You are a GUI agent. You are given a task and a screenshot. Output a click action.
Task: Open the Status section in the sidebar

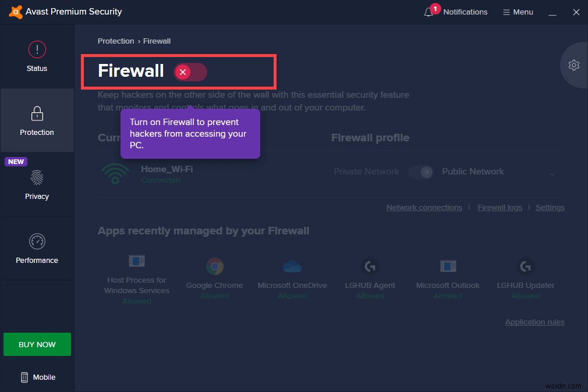(37, 56)
